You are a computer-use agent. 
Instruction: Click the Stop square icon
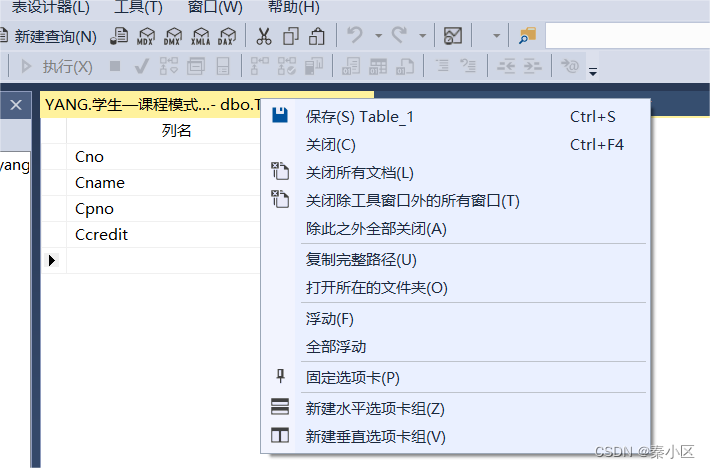115,67
